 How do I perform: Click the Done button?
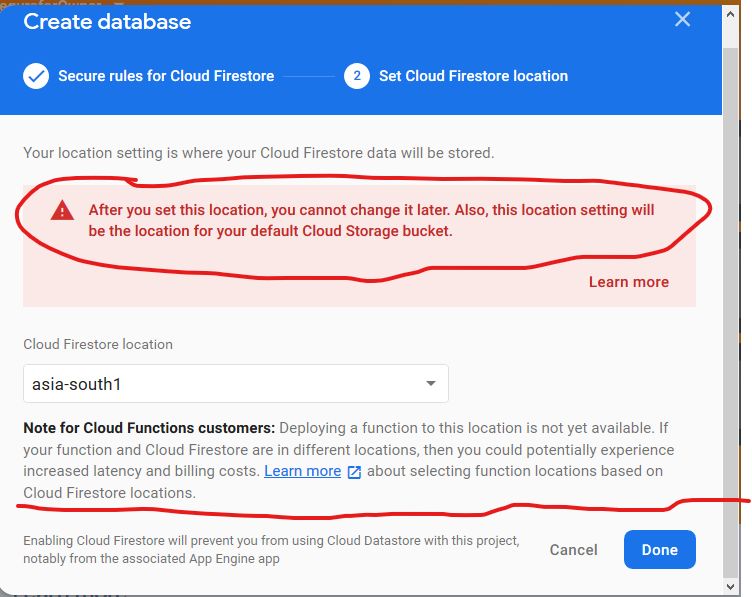tap(659, 550)
